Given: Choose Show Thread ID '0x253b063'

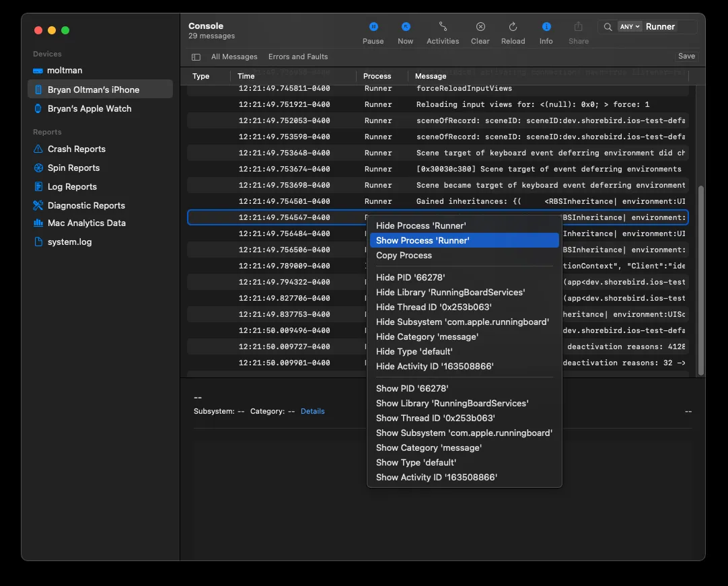Looking at the screenshot, I should click(464, 418).
